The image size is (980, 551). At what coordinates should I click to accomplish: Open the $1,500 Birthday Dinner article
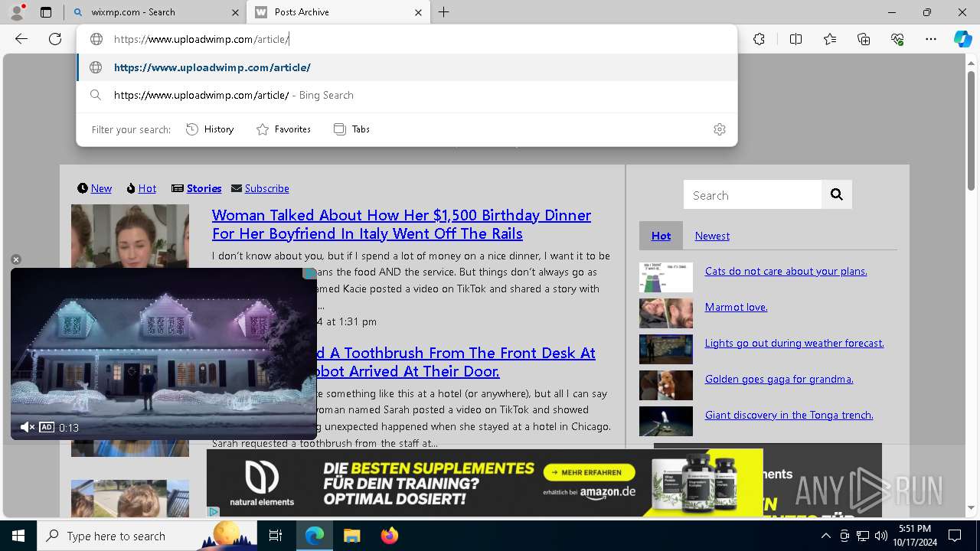point(401,224)
